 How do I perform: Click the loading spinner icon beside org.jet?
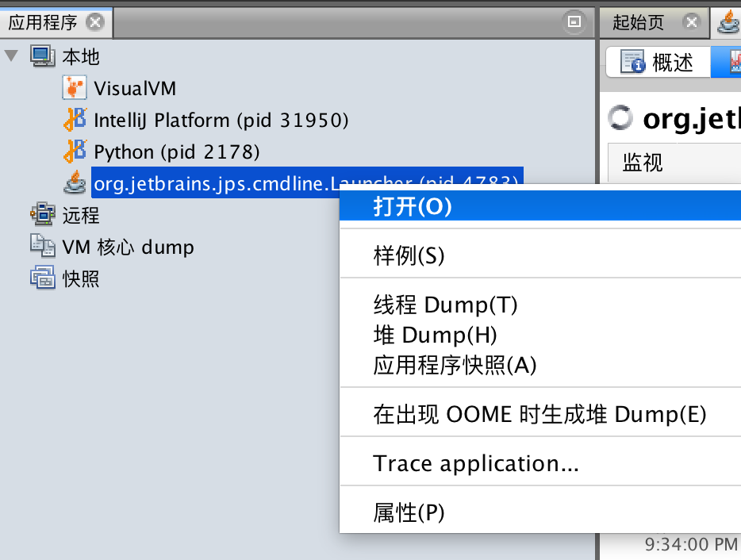click(x=620, y=117)
